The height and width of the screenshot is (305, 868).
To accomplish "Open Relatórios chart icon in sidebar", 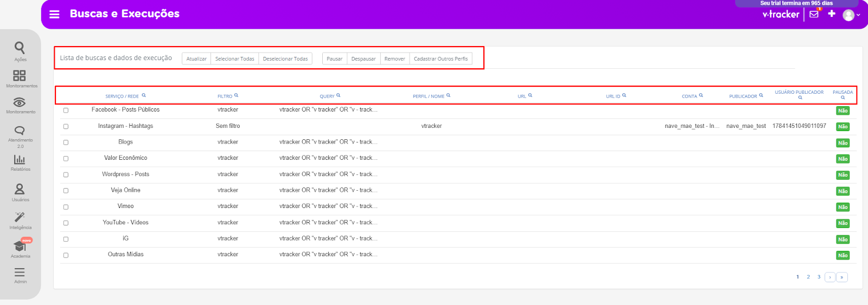I will coord(20,159).
